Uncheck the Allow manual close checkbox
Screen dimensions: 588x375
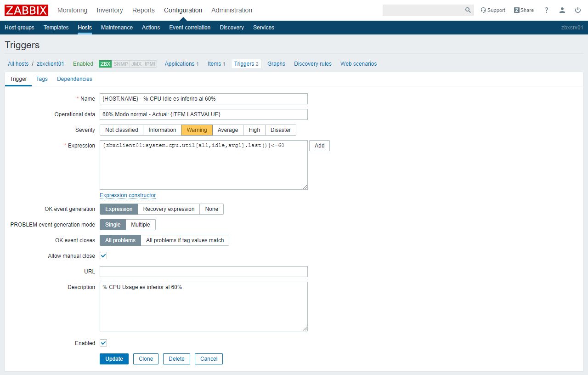[x=103, y=256]
